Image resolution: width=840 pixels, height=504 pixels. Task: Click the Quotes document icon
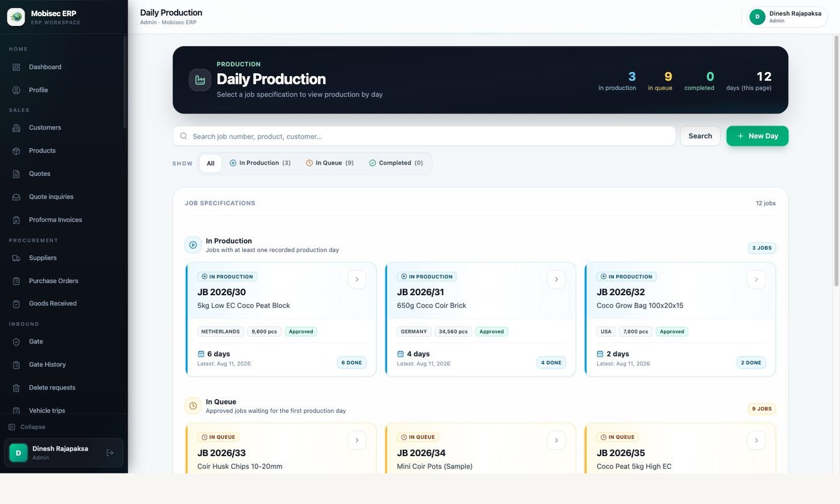16,174
